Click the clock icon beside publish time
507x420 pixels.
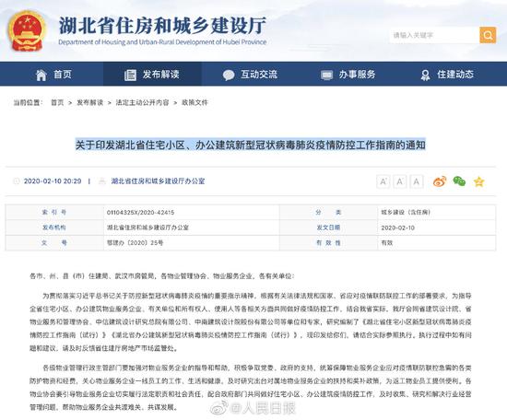[17, 181]
